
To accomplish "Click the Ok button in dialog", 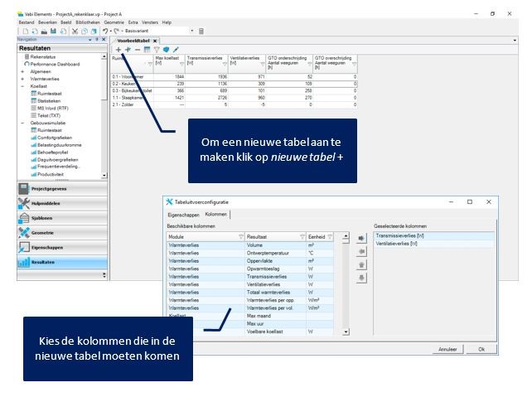I will pyautogui.click(x=481, y=349).
